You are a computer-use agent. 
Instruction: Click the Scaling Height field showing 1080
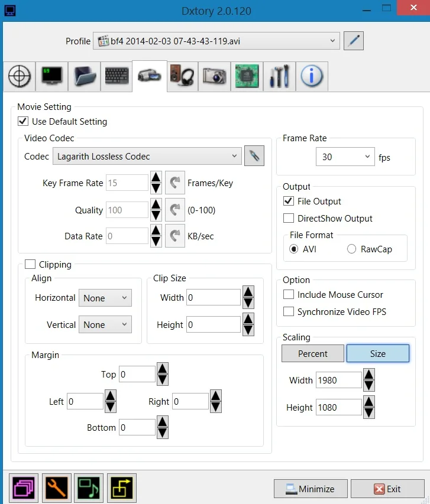(x=338, y=407)
